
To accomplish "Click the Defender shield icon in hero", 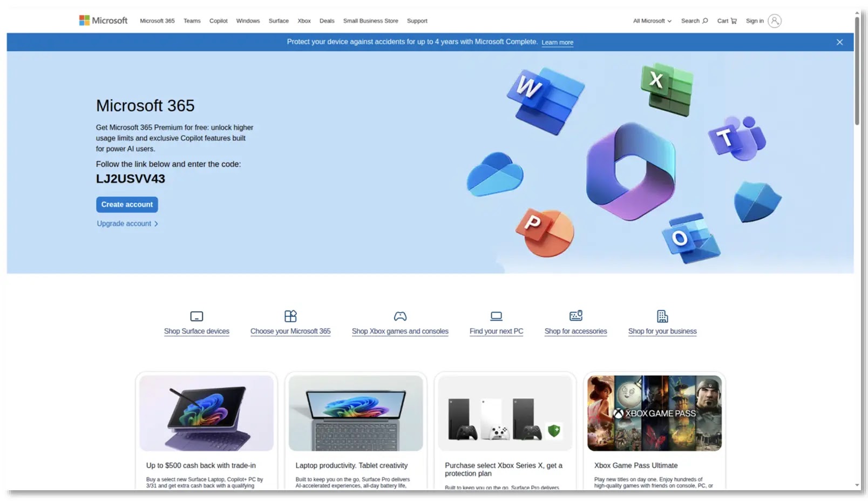I will point(757,202).
